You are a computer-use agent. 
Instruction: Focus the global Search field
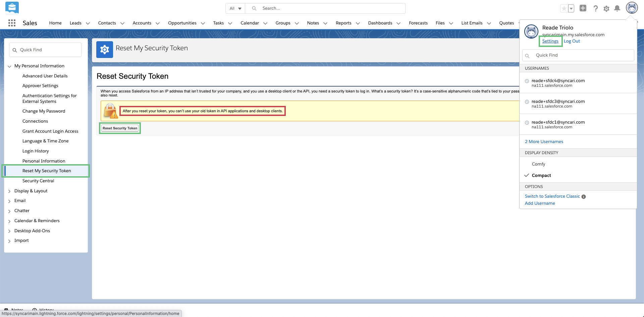click(325, 8)
